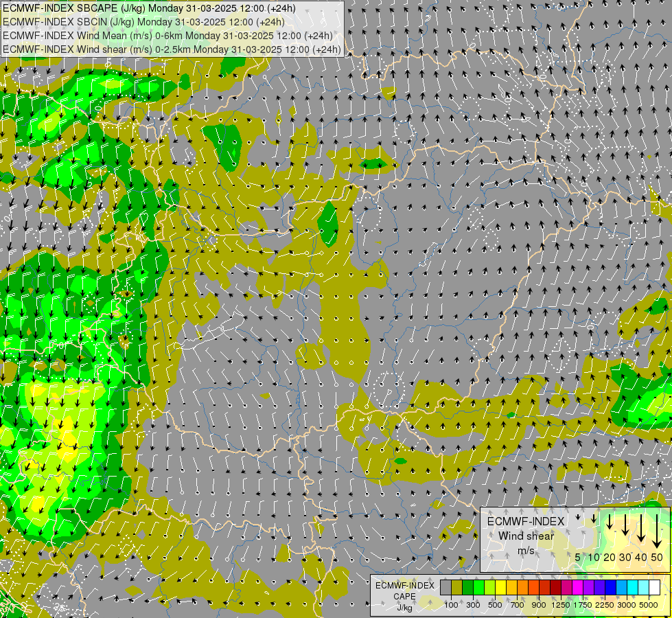Select the dark maroon CAPE swatch before 1250
This screenshot has width=672, height=618.
pos(556,587)
